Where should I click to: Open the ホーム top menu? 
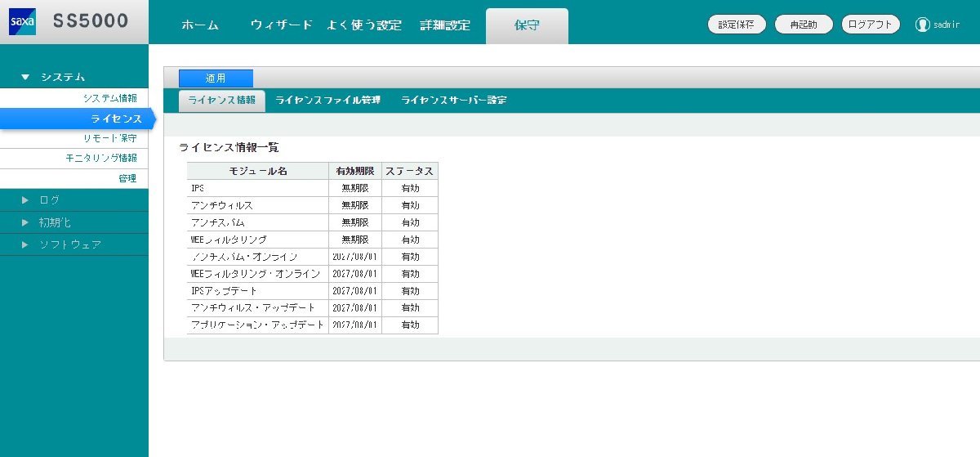click(200, 25)
